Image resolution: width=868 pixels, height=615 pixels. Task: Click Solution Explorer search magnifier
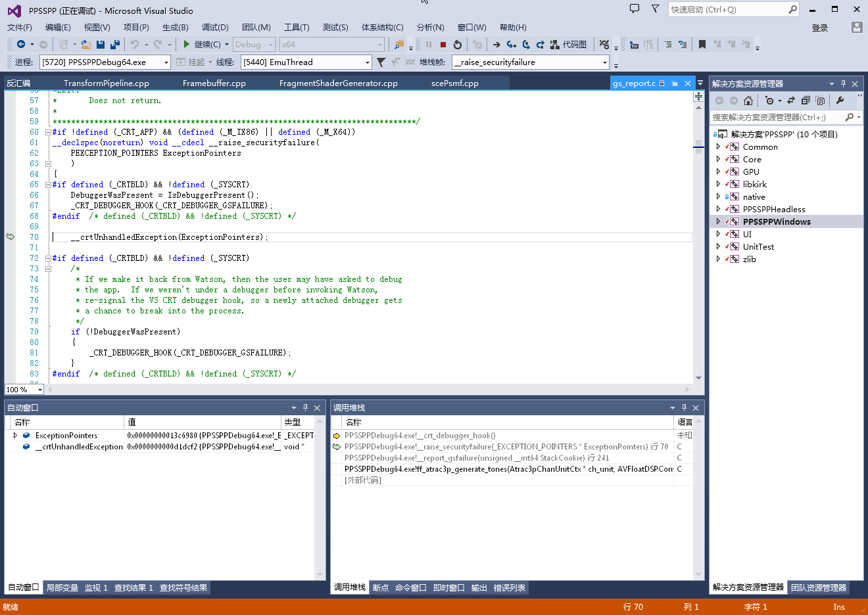850,117
